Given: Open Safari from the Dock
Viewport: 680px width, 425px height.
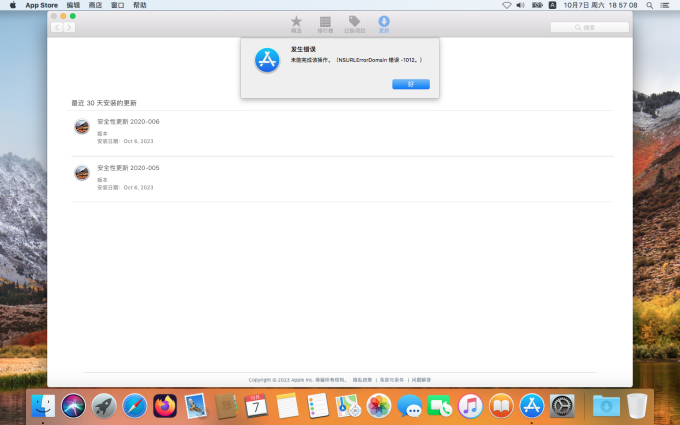Looking at the screenshot, I should (x=134, y=406).
